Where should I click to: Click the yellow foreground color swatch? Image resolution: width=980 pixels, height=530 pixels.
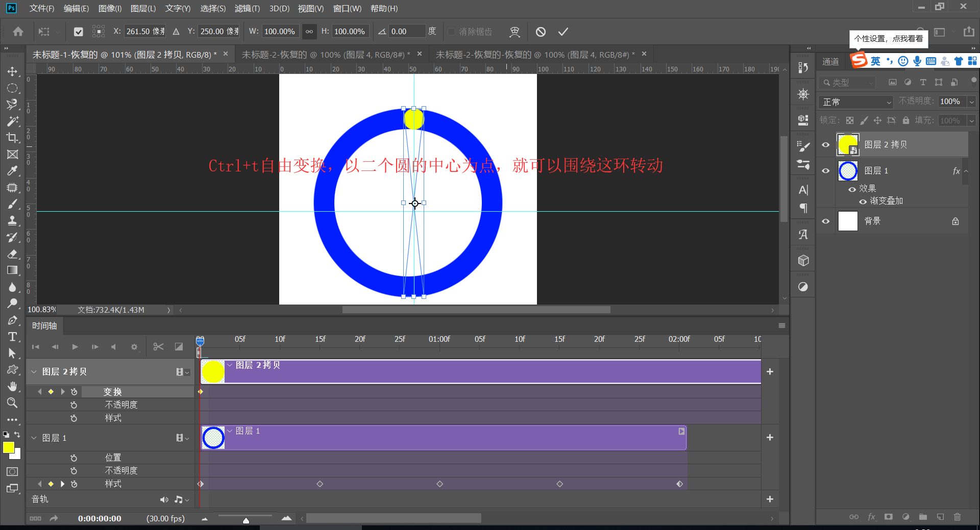[x=8, y=448]
